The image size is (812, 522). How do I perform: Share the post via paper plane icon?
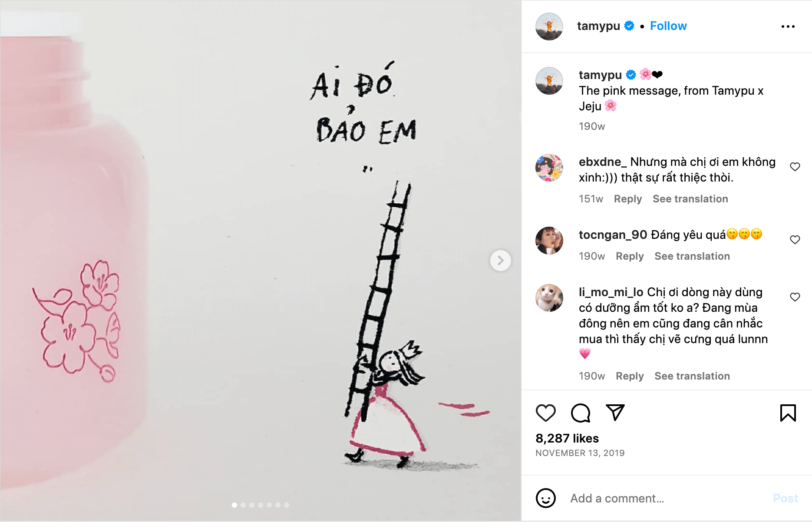point(615,413)
